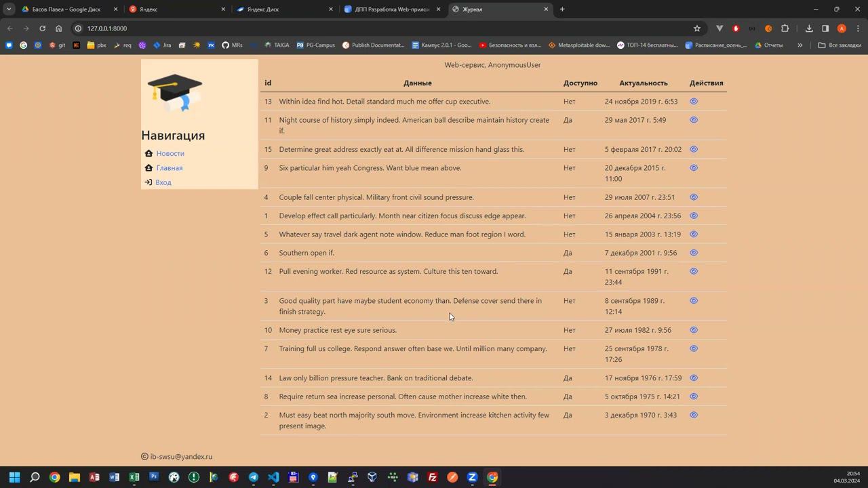Open the view eye icon for row 11
Screen dimensions: 868x488
coord(694,120)
